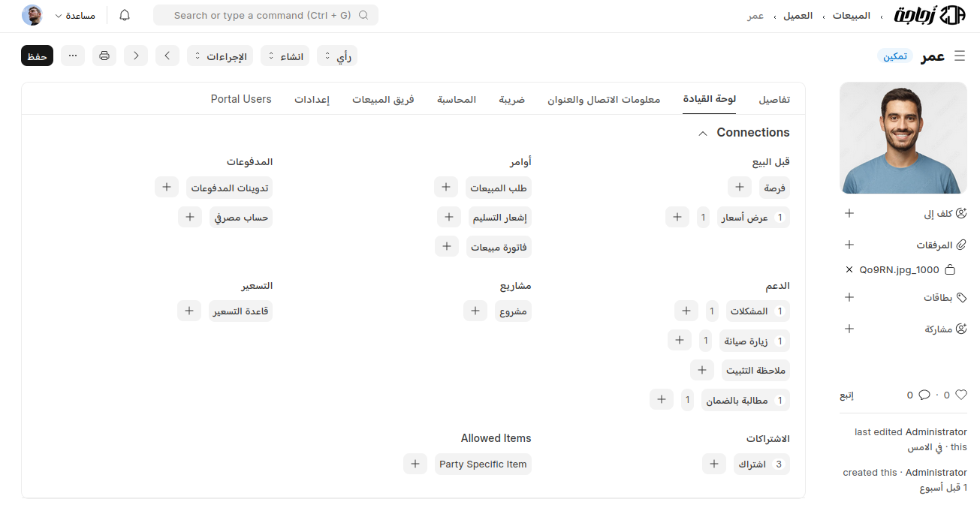This screenshot has height=508, width=980.
Task: Add new Party Specific Item plus
Action: point(415,464)
